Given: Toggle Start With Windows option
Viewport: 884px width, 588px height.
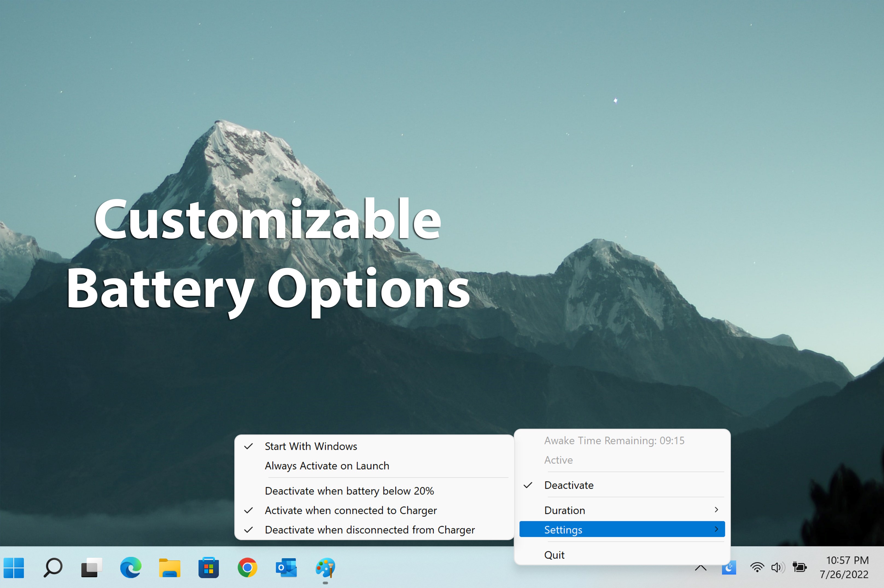Looking at the screenshot, I should (374, 446).
